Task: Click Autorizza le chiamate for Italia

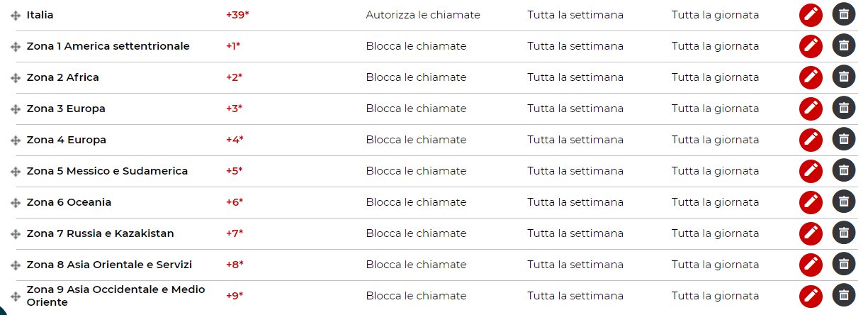Action: pos(423,15)
